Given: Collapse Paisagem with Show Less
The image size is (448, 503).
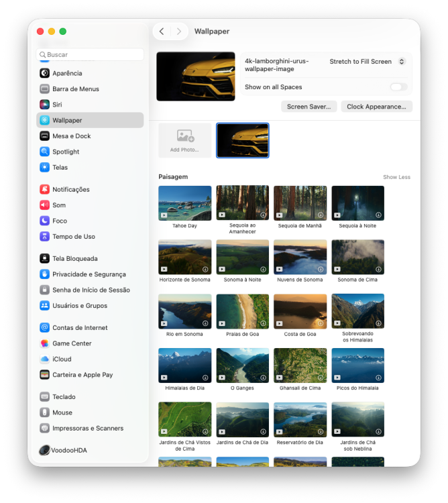Looking at the screenshot, I should (396, 177).
